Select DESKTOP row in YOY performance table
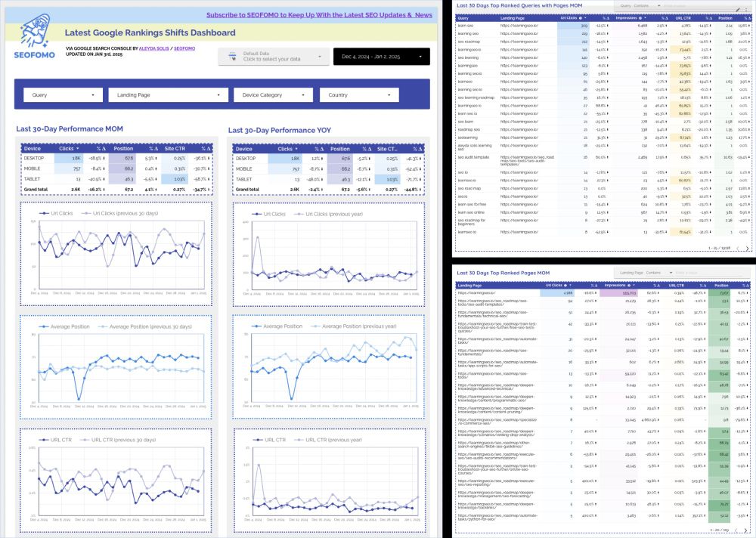This screenshot has height=538, width=756. (328, 159)
